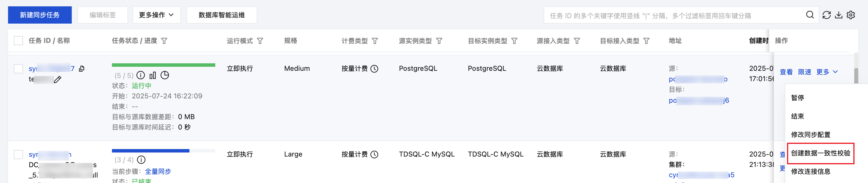Click the download list icon

838,15
